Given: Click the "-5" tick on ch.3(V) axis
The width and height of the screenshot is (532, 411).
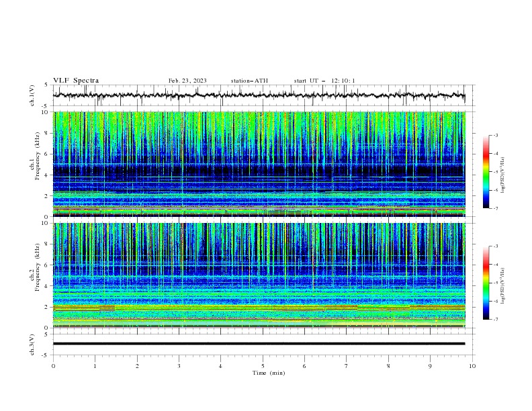Looking at the screenshot, I should (x=45, y=355).
